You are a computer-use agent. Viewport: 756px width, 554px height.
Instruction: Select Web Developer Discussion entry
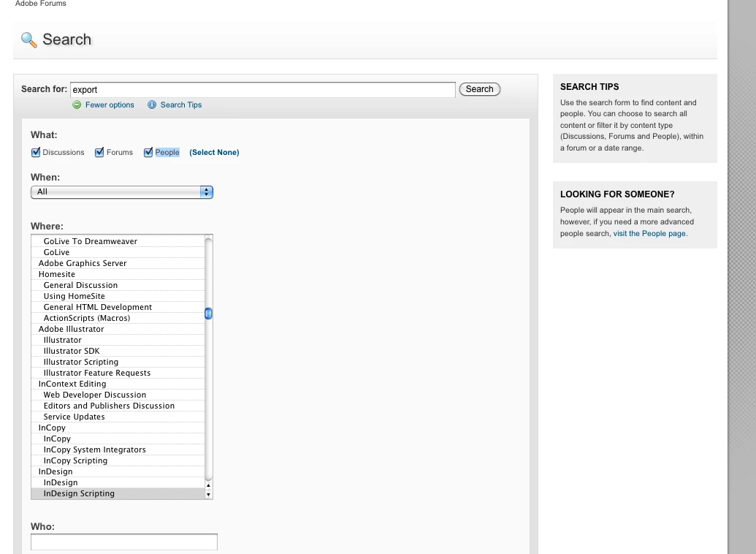pyautogui.click(x=118, y=395)
